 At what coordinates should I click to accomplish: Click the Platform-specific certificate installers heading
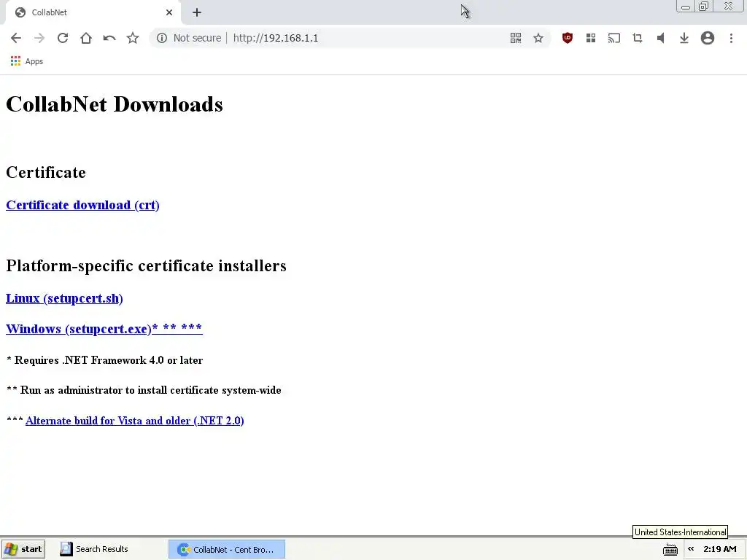[146, 265]
